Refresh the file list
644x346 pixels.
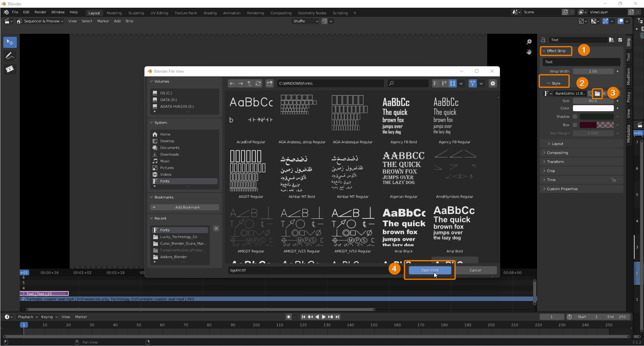click(258, 83)
